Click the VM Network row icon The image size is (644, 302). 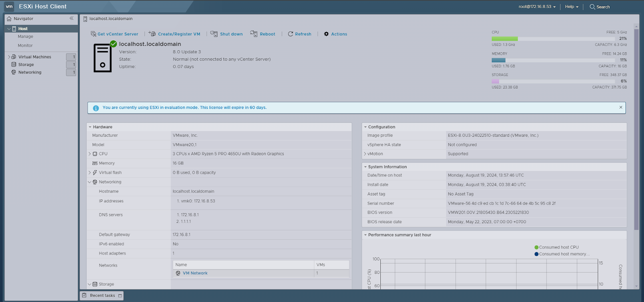click(178, 273)
